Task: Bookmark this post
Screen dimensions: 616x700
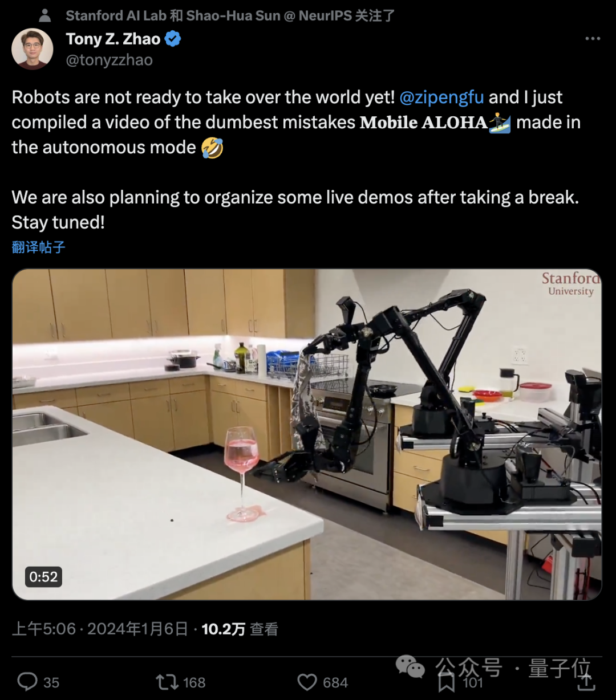Action: pos(447,682)
